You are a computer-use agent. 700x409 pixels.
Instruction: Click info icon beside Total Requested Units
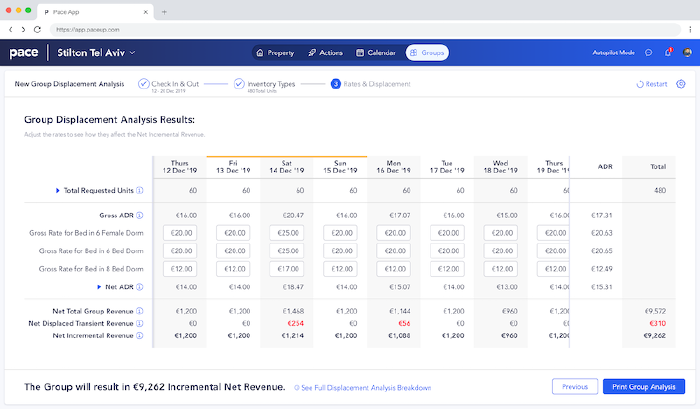(x=139, y=190)
